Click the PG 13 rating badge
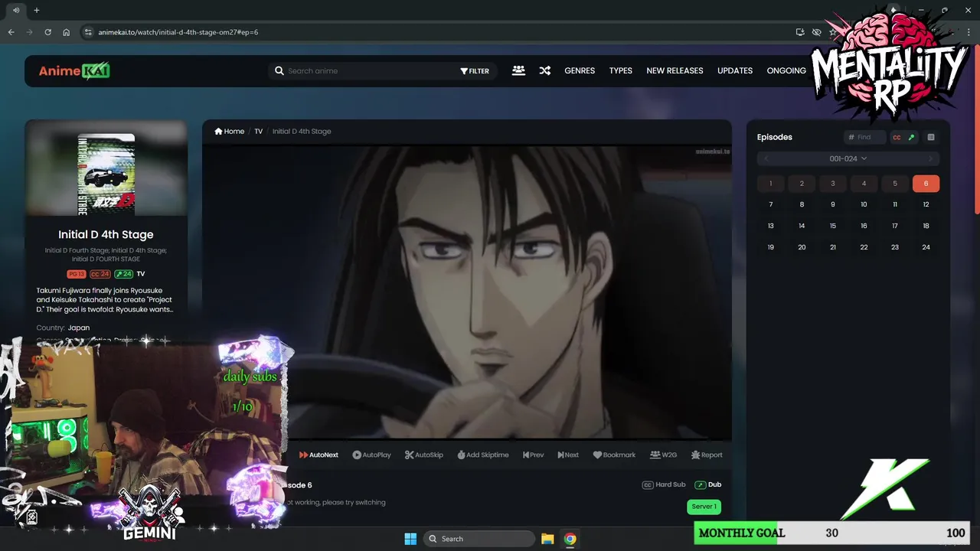 76,274
